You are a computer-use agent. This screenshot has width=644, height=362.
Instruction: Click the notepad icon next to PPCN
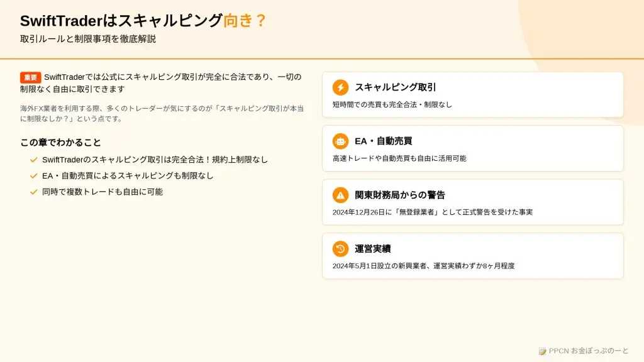pyautogui.click(x=542, y=351)
